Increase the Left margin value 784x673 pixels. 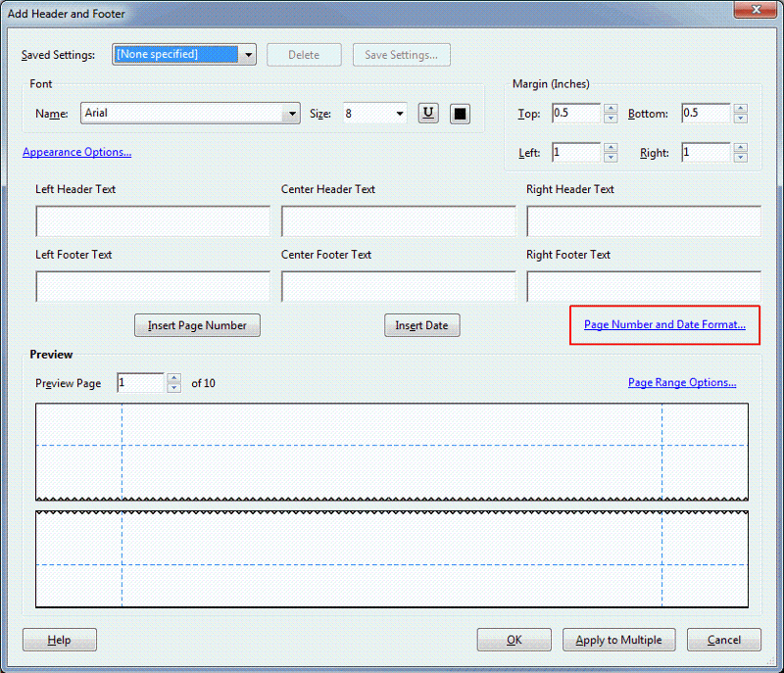click(611, 147)
